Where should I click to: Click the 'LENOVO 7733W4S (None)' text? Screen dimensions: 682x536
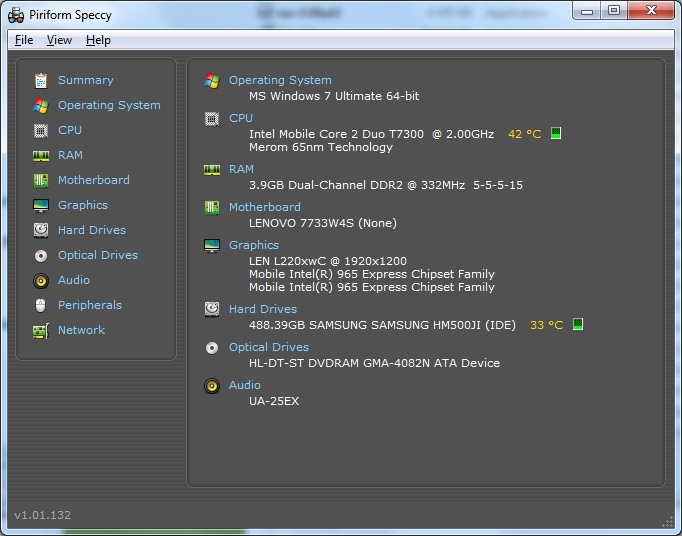click(322, 223)
